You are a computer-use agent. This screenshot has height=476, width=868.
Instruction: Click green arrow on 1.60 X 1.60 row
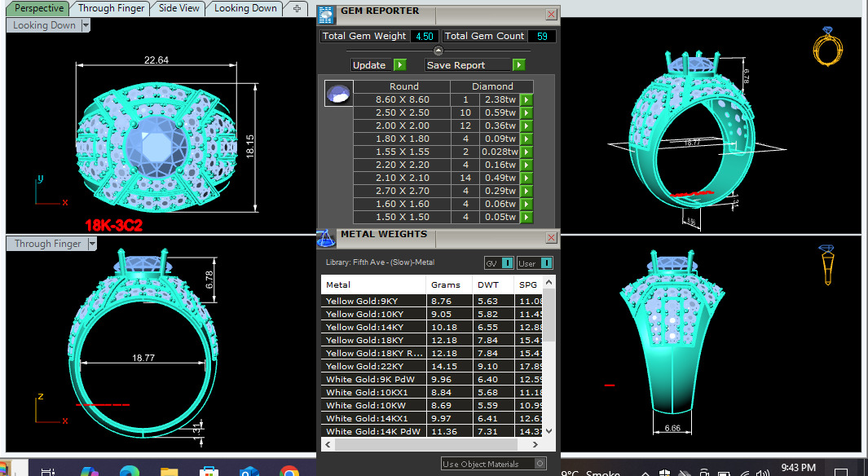coord(527,204)
